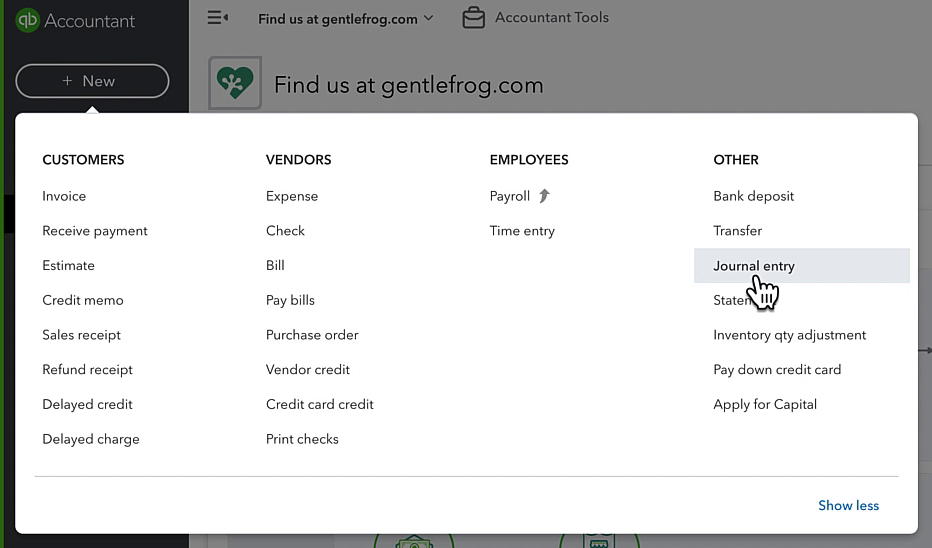Open Sales receipt
Screen dimensions: 932x548
pos(81,335)
